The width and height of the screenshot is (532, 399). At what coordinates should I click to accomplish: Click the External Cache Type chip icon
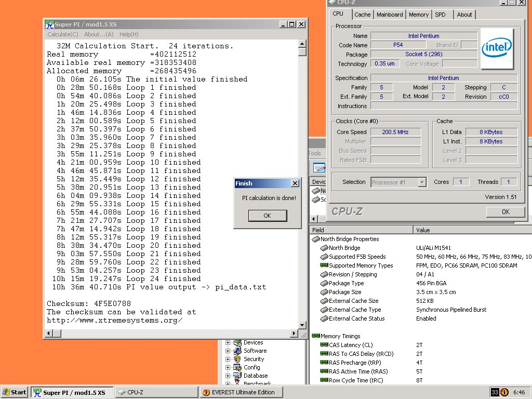coord(324,310)
